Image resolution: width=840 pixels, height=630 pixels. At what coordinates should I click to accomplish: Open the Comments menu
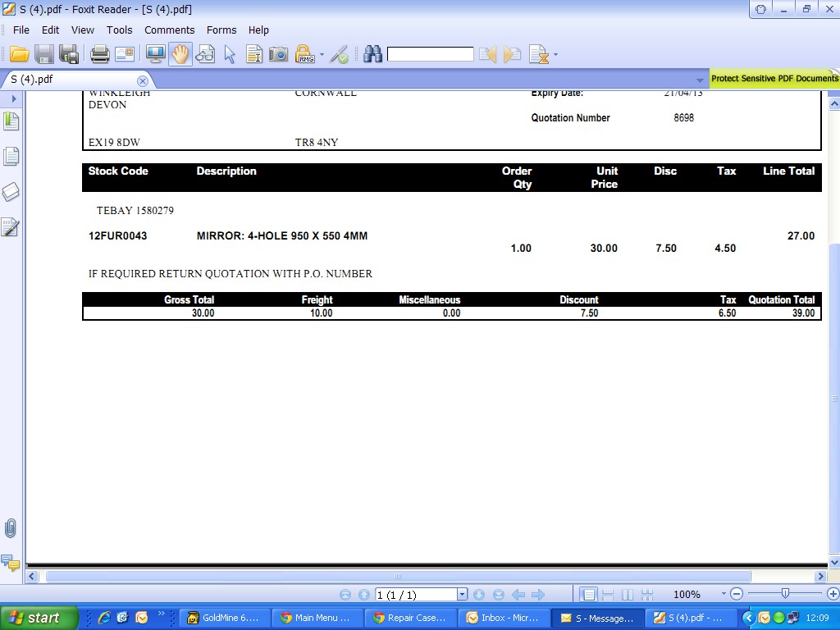pyautogui.click(x=169, y=30)
